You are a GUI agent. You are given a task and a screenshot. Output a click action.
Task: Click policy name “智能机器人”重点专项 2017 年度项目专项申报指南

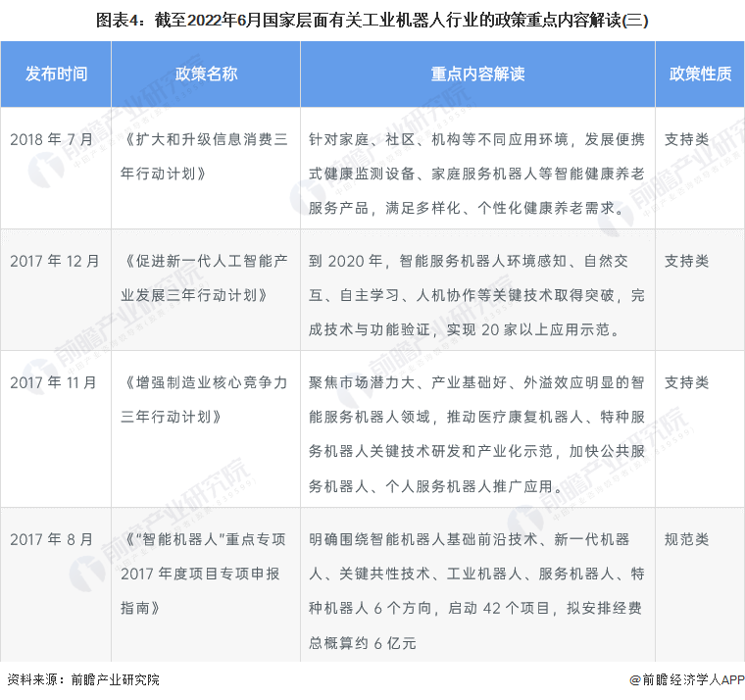[203, 574]
